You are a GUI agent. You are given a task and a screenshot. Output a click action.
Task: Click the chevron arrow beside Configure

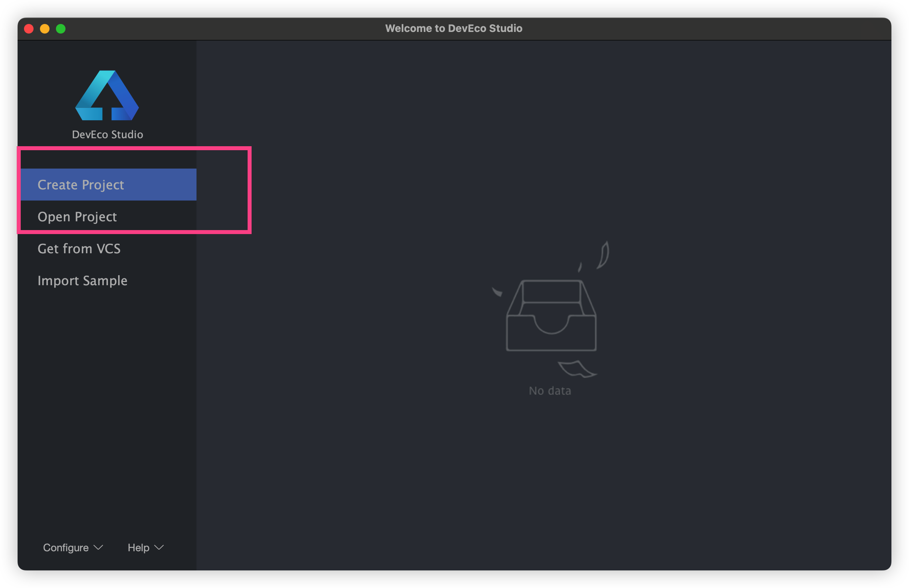click(98, 547)
